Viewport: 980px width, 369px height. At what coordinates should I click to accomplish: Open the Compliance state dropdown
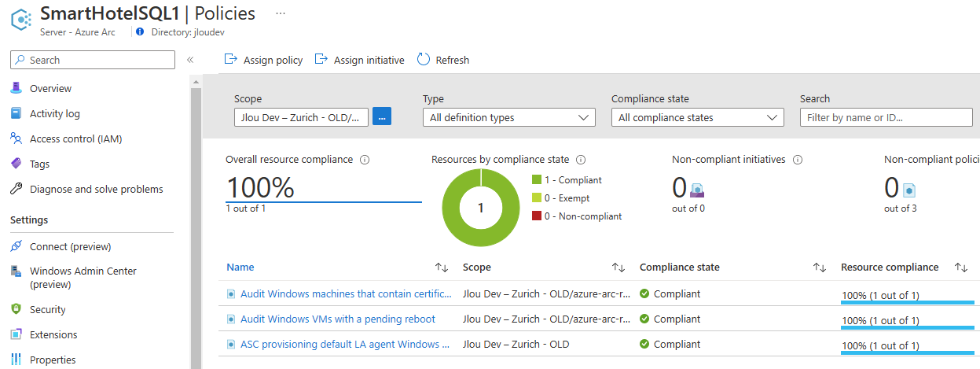point(698,117)
